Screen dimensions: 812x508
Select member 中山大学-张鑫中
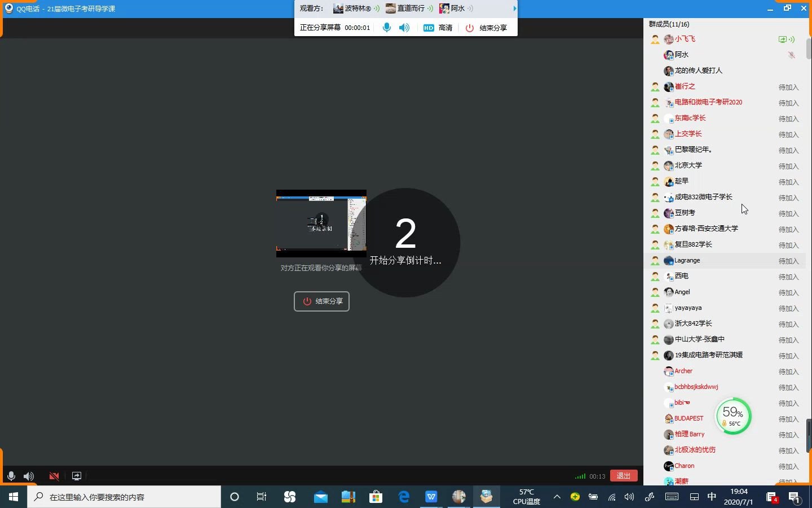(700, 339)
